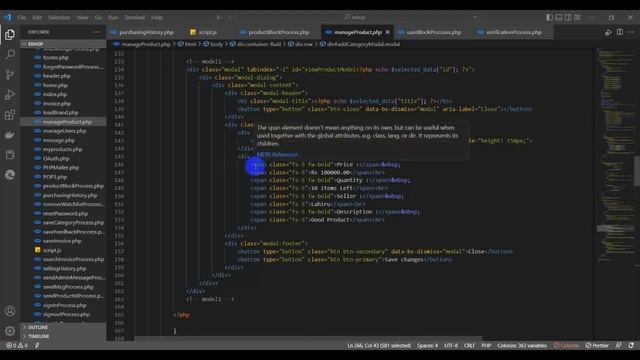This screenshot has height=360, width=640.
Task: Open the Explorer view in activity bar
Action: pos(10,34)
